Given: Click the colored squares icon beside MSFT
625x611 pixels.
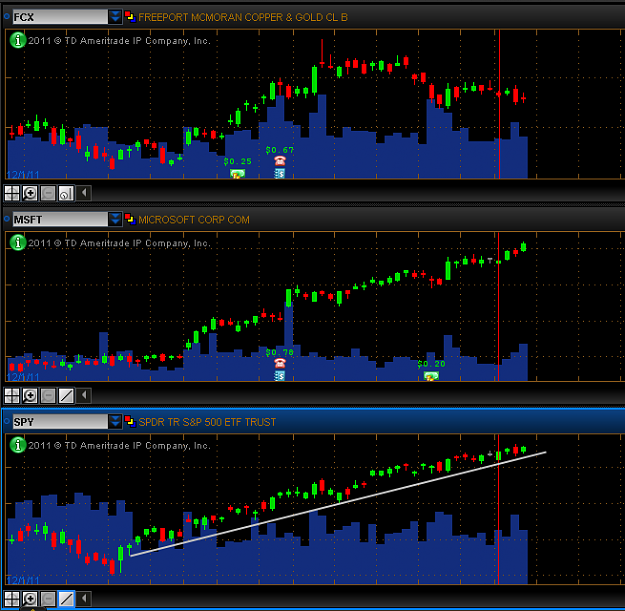Looking at the screenshot, I should click(130, 219).
